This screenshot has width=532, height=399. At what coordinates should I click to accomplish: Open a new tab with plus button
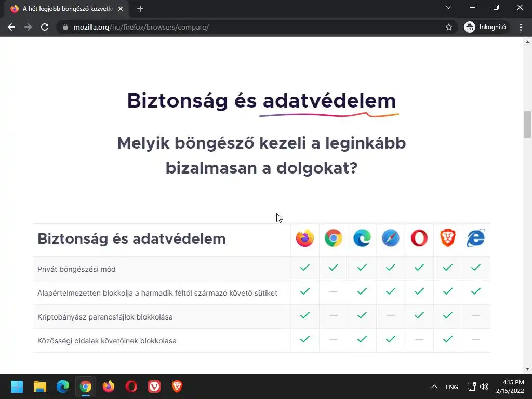tap(140, 9)
